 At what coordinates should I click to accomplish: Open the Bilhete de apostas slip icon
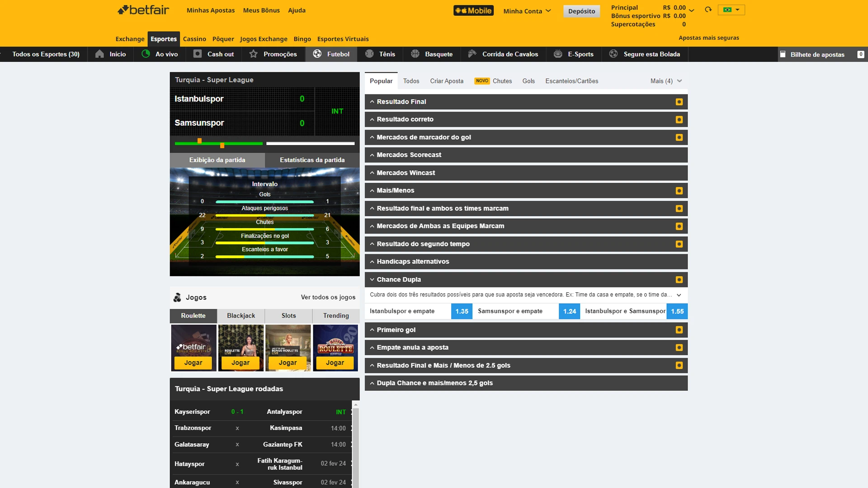click(x=783, y=54)
